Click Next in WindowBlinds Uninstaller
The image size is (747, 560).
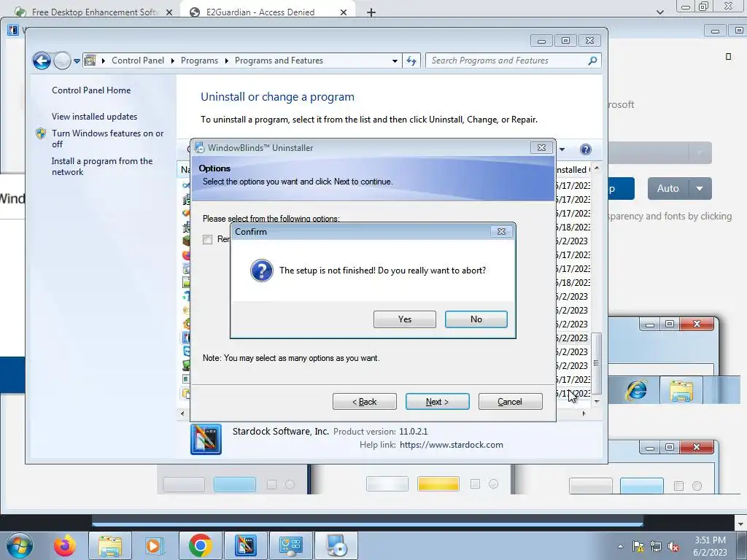(438, 402)
